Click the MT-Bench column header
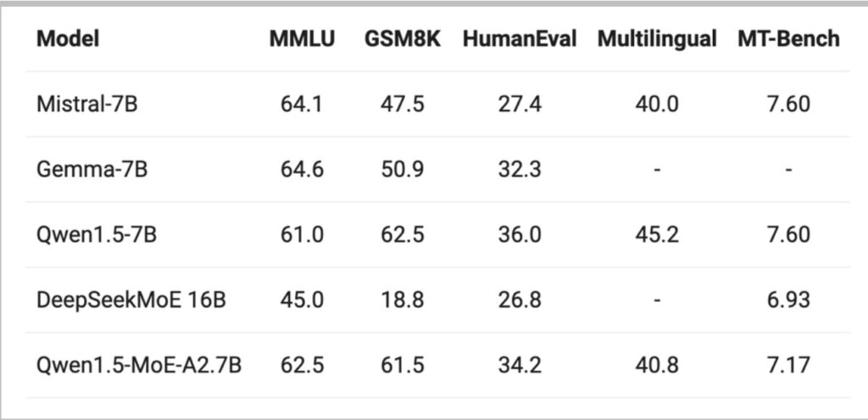The image size is (868, 420). coord(788,39)
